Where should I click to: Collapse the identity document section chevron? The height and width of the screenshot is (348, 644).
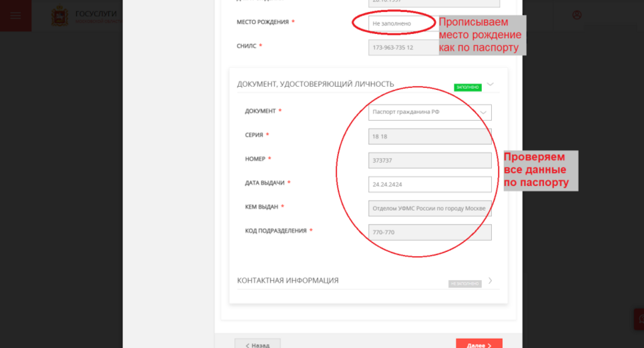click(491, 84)
